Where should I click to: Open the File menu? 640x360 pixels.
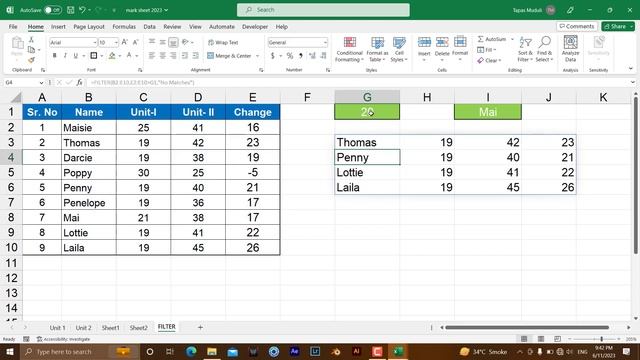(13, 27)
